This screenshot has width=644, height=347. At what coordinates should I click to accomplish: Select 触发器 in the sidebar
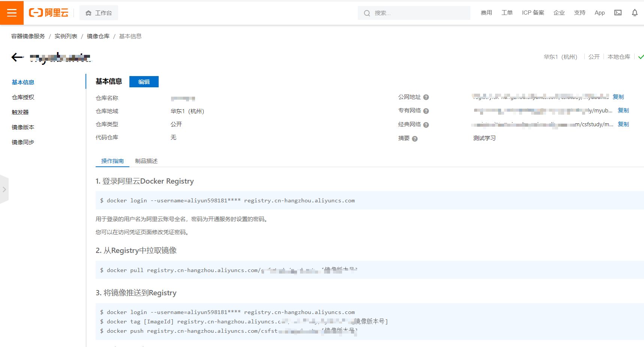tap(20, 112)
